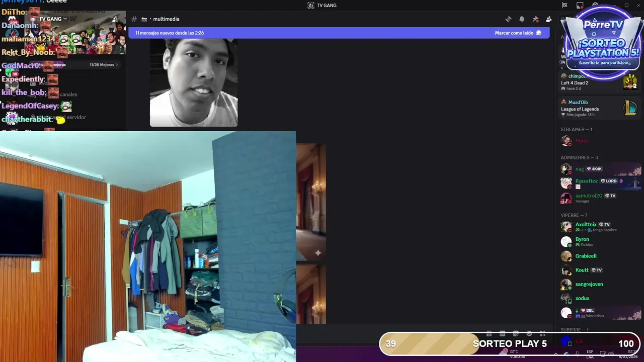Screen dimensions: 644x362
Task: Click the flag icon in the title bar
Action: [x=565, y=5]
